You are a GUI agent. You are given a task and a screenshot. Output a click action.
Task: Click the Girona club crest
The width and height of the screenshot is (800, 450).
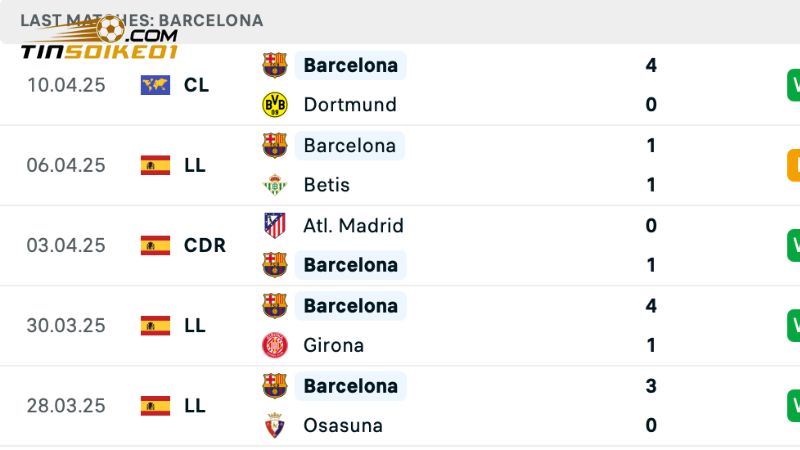(x=274, y=345)
